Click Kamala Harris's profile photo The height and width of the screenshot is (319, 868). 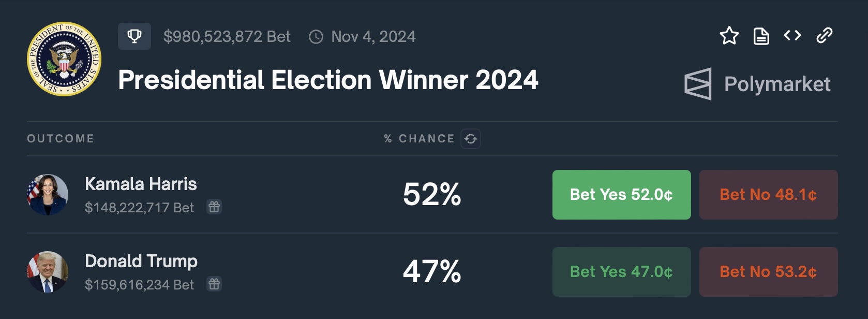pyautogui.click(x=48, y=195)
